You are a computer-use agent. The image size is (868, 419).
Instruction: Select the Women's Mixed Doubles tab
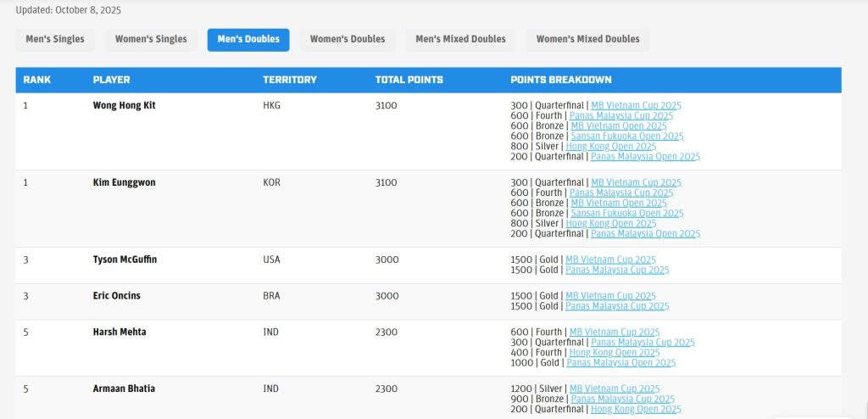587,39
